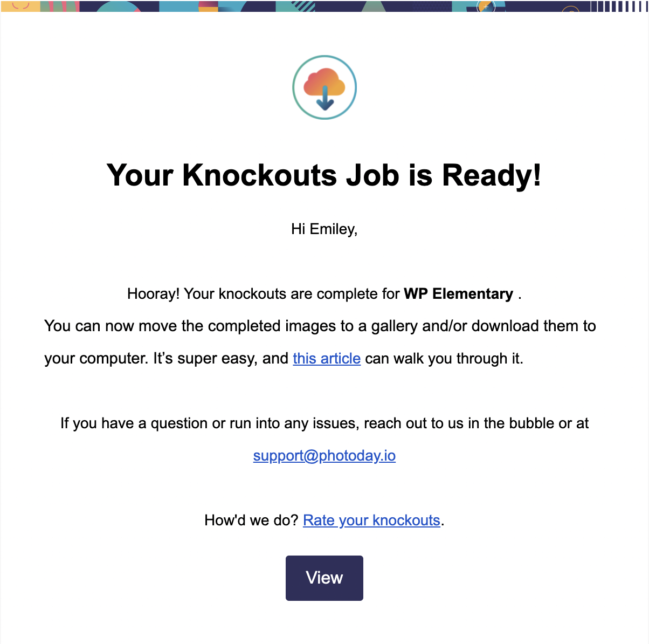Viewport: 649px width, 644px height.
Task: Click the "If you have a question" paragraph
Action: (x=324, y=423)
